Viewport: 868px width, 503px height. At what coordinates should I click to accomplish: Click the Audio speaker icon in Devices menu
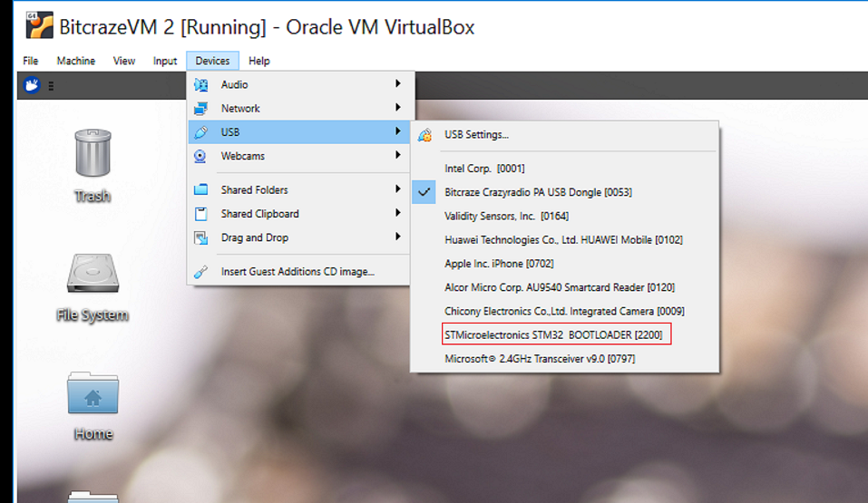point(201,84)
